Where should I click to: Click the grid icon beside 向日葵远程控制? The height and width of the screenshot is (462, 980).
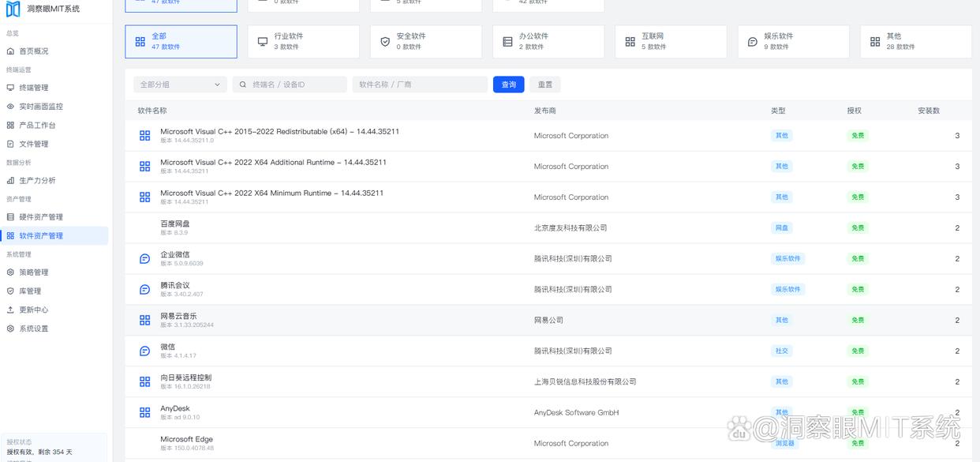[144, 381]
